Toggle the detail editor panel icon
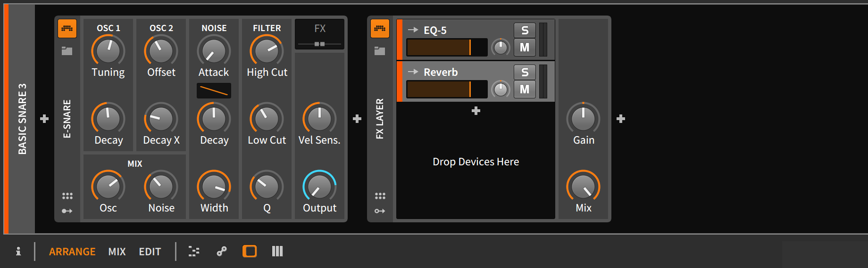868x268 pixels. click(194, 252)
